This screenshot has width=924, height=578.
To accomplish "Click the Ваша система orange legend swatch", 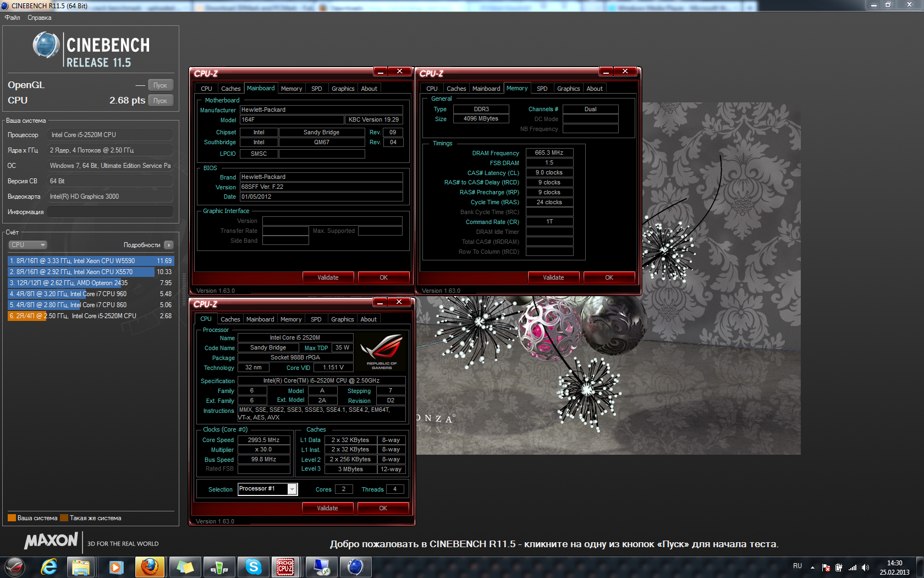I will [12, 518].
